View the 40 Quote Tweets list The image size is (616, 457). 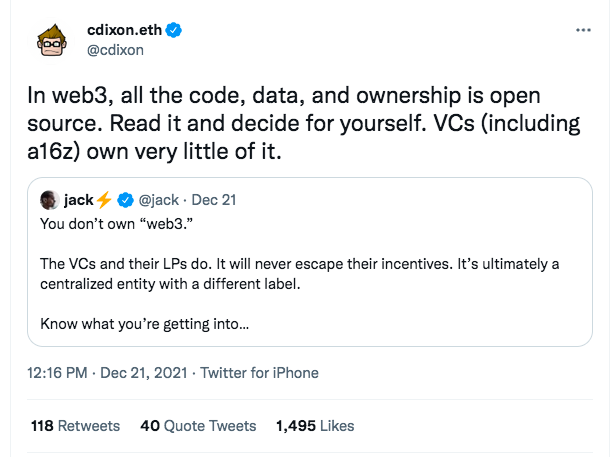point(198,426)
